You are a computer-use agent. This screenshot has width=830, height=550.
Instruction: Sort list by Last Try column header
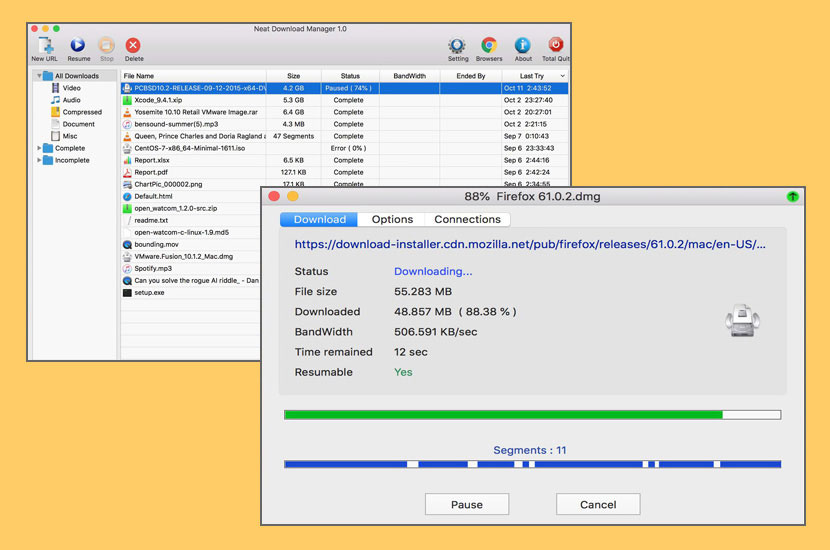click(532, 76)
